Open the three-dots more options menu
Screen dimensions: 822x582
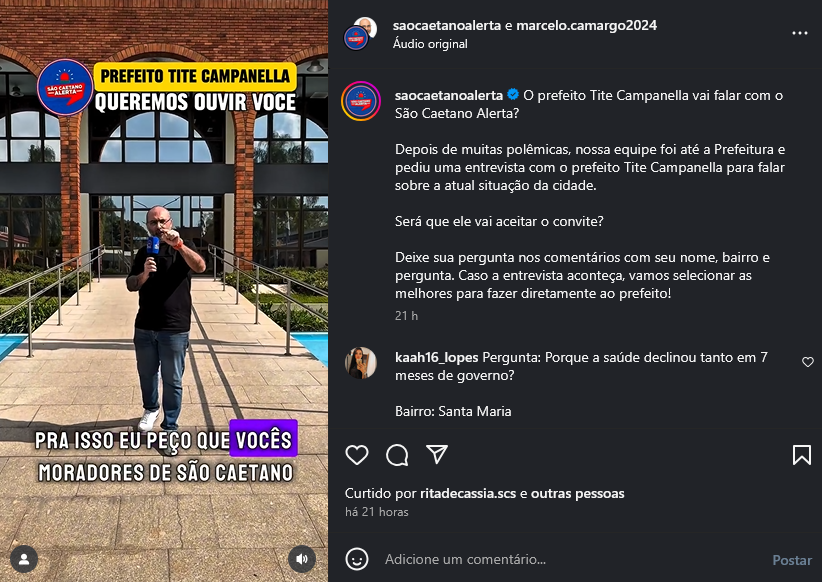799,33
